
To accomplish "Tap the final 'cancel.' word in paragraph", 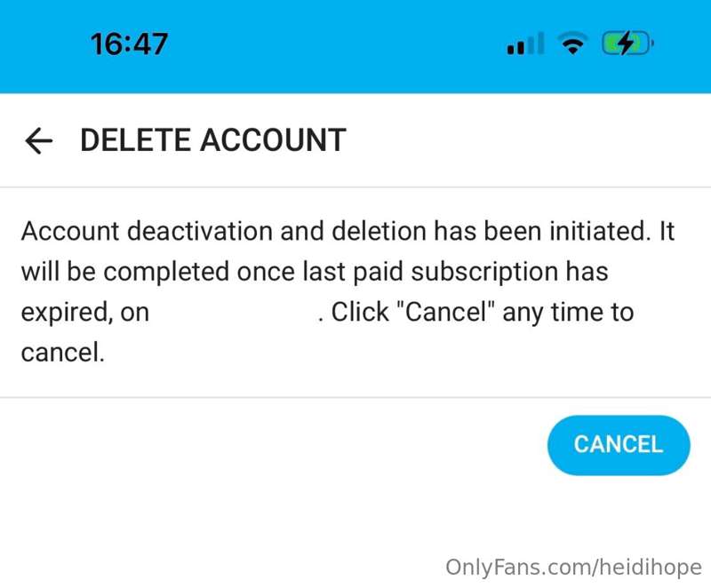I will [x=63, y=353].
